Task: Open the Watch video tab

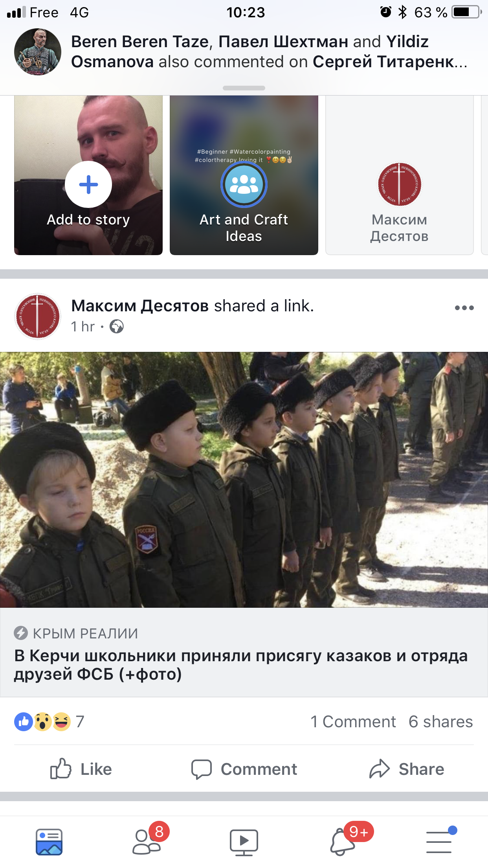Action: click(244, 842)
